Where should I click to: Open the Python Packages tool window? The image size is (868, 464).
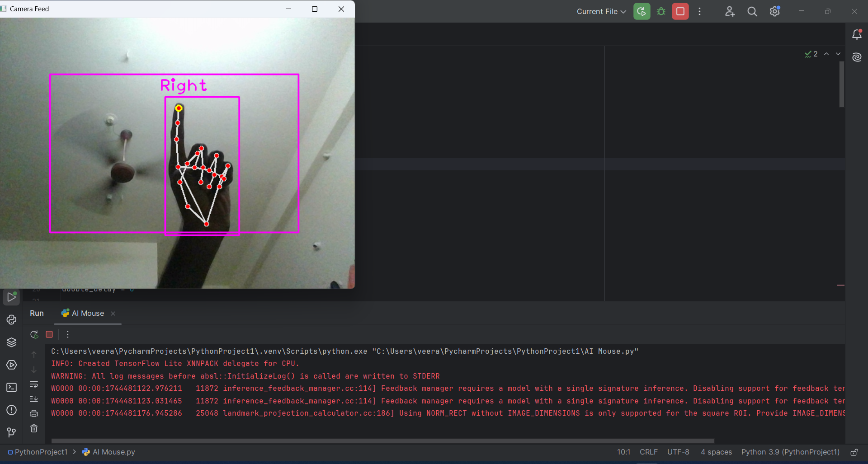pyautogui.click(x=11, y=342)
